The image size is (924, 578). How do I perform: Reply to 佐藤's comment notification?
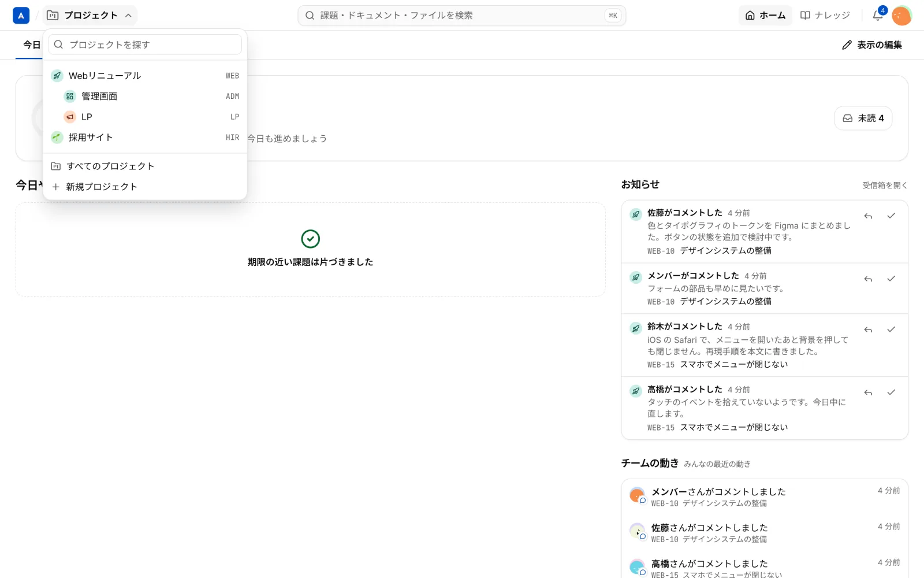pyautogui.click(x=868, y=216)
